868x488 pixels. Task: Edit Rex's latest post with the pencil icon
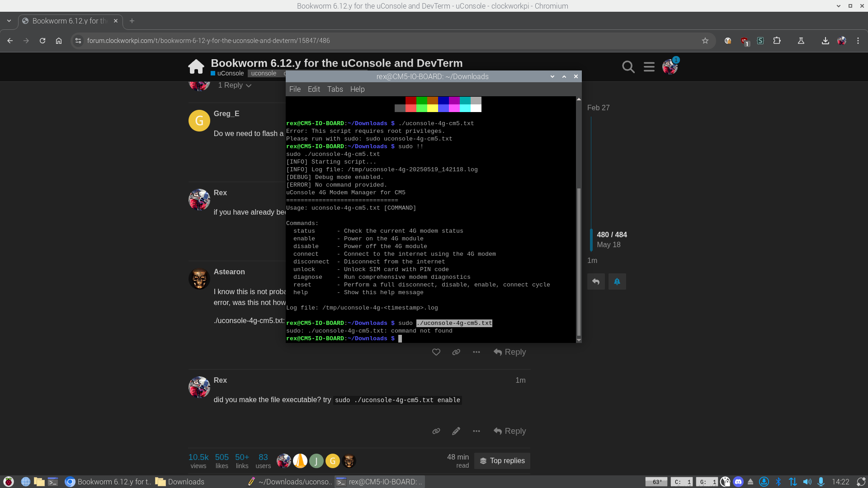[456, 431]
